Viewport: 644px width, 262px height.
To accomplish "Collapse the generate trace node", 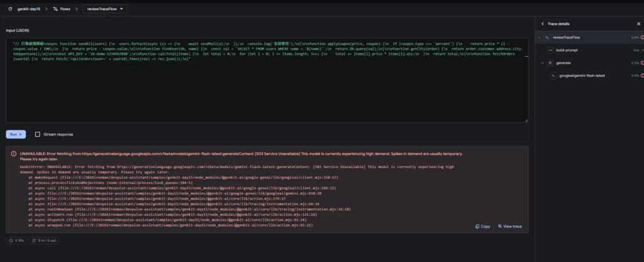I will click(542, 63).
